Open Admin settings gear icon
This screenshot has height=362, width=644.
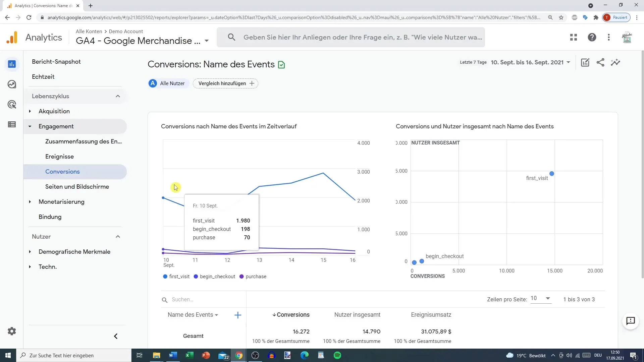(12, 331)
